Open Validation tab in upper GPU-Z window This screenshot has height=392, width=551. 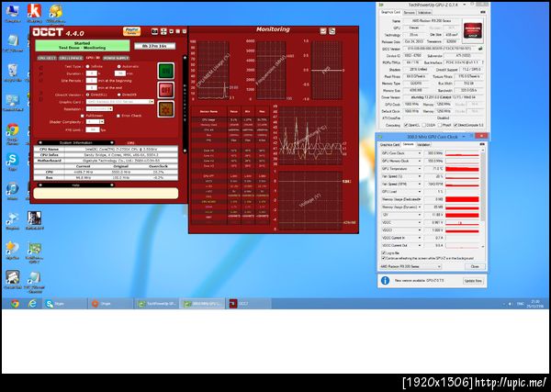point(424,12)
